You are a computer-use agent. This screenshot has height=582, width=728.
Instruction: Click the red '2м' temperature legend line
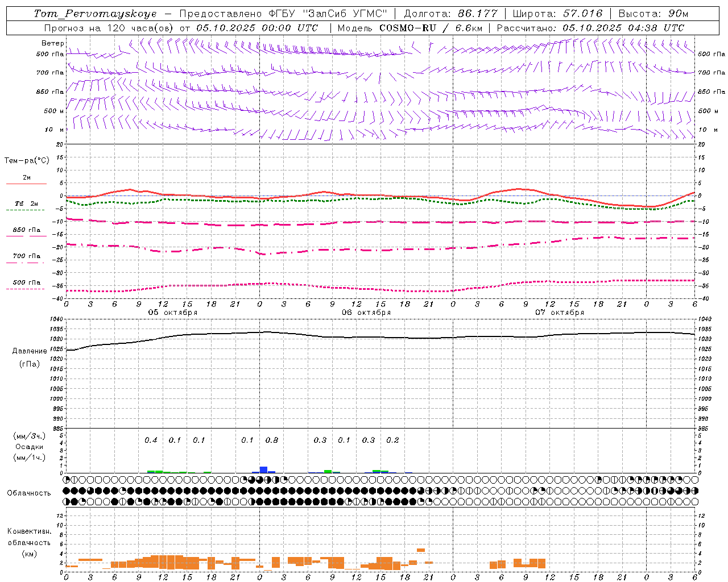26,184
